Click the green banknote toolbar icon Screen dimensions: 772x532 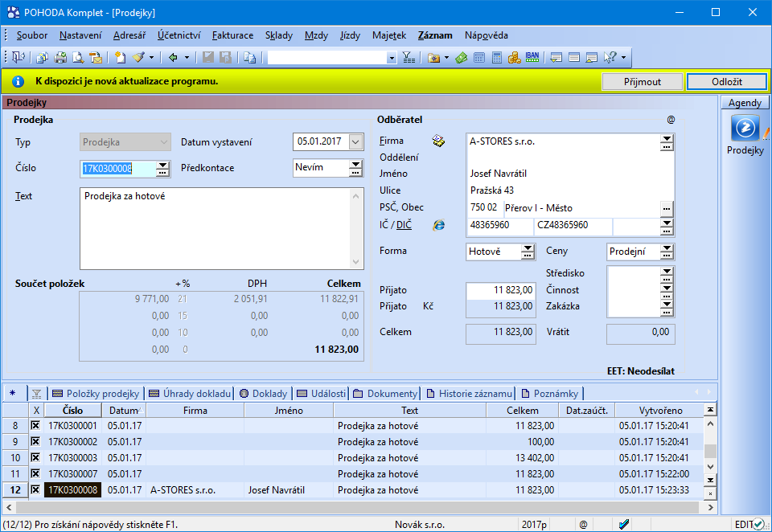[462, 58]
